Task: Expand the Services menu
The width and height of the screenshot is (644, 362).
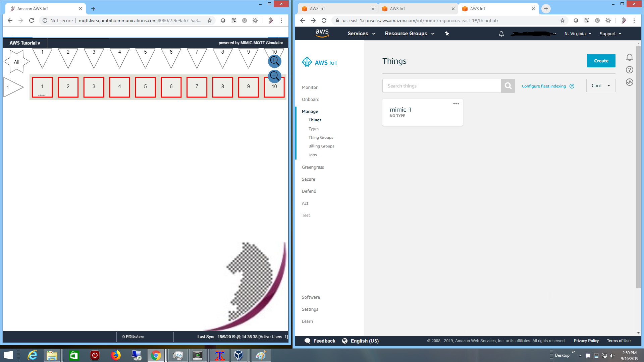Action: [361, 34]
